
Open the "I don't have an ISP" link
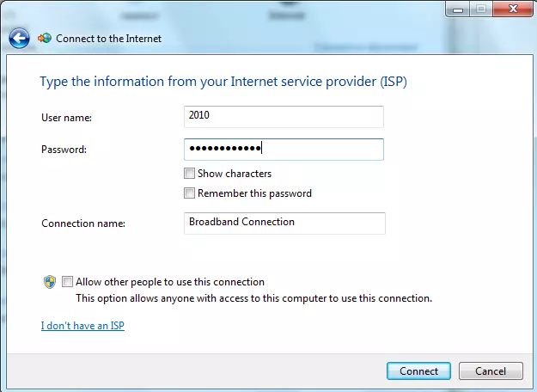click(x=82, y=326)
